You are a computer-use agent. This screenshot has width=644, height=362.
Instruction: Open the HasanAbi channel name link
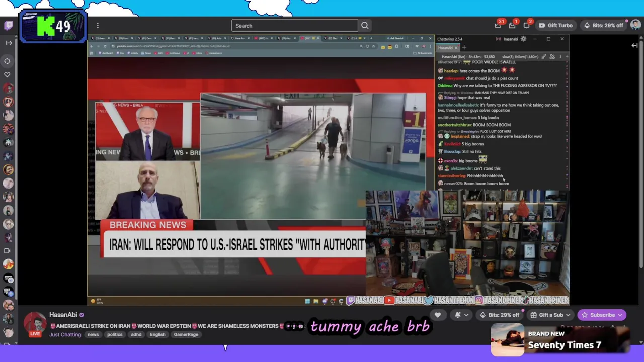(x=63, y=315)
